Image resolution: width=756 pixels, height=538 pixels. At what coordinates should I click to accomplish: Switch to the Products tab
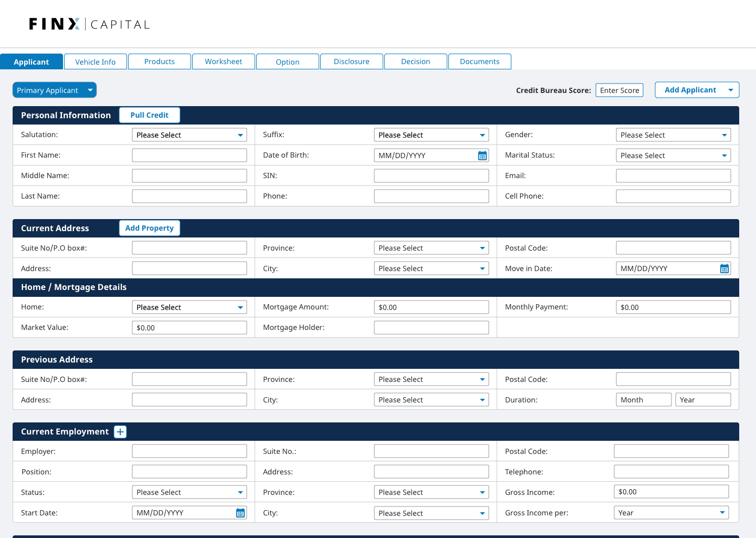coord(160,61)
